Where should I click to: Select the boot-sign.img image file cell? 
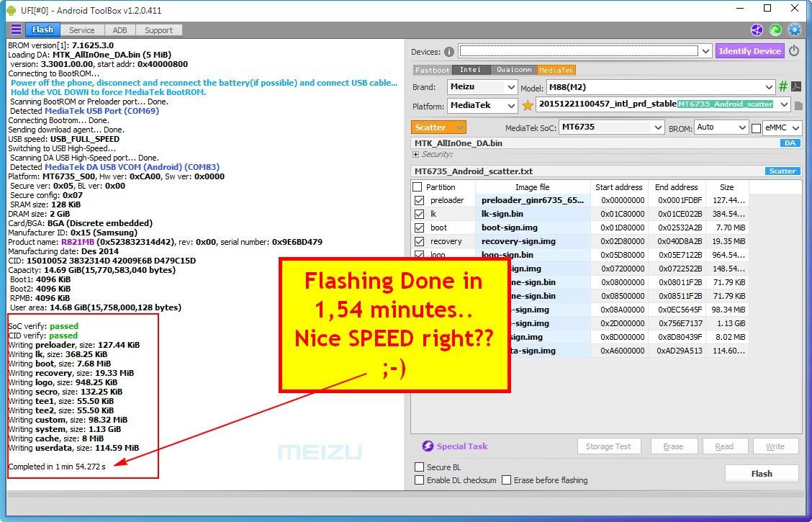click(533, 228)
